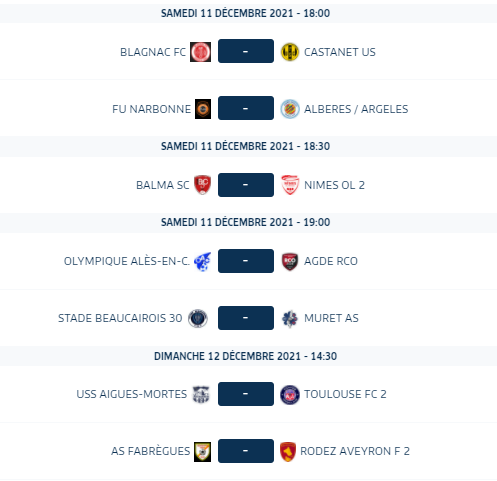Click the Stade Beaucairois 30 round crest

pos(198,318)
